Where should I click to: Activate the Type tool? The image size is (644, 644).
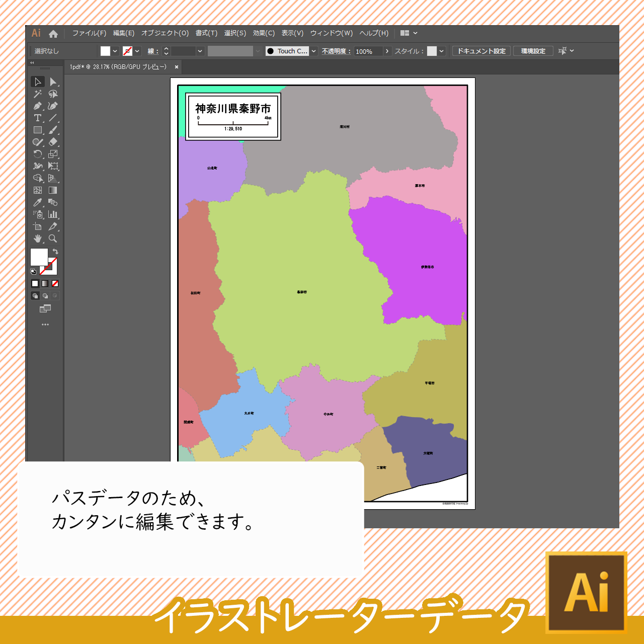(38, 118)
